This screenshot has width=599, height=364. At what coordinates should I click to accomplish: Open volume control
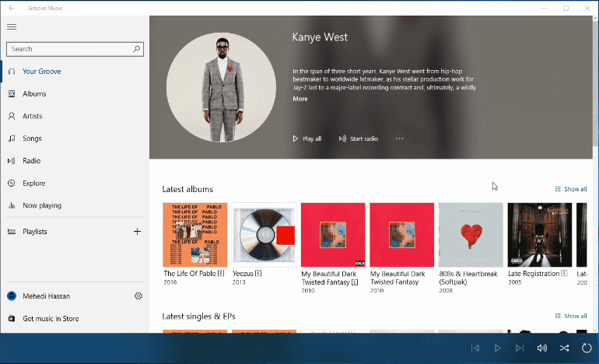541,348
